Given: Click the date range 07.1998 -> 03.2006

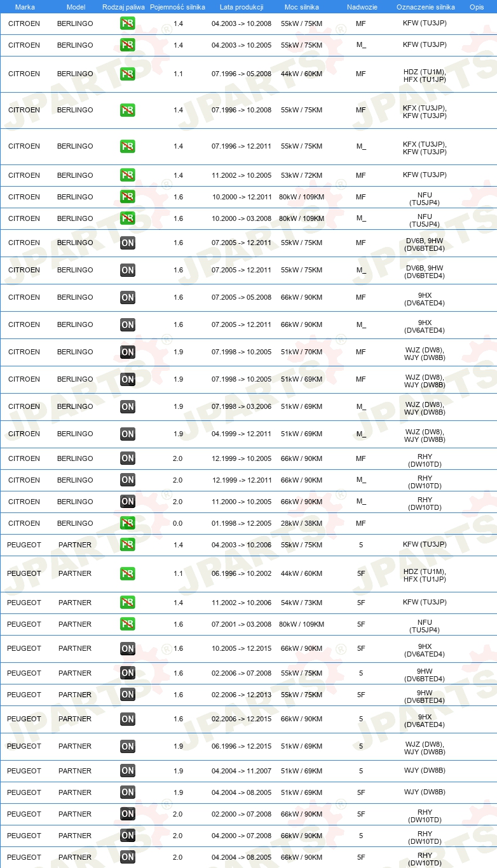Looking at the screenshot, I should click(242, 406).
